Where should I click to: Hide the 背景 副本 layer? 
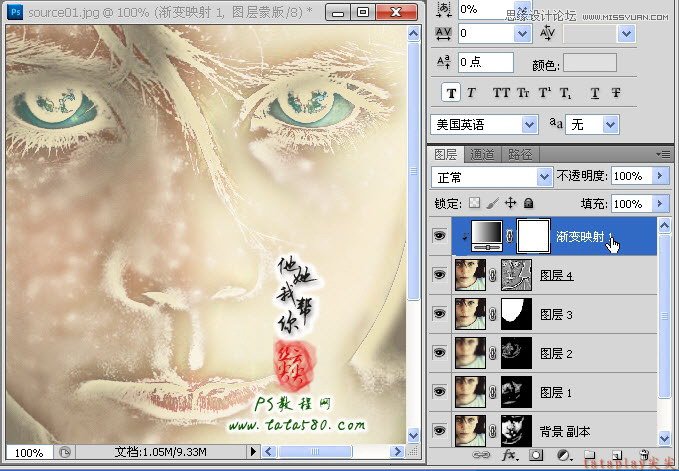point(439,429)
